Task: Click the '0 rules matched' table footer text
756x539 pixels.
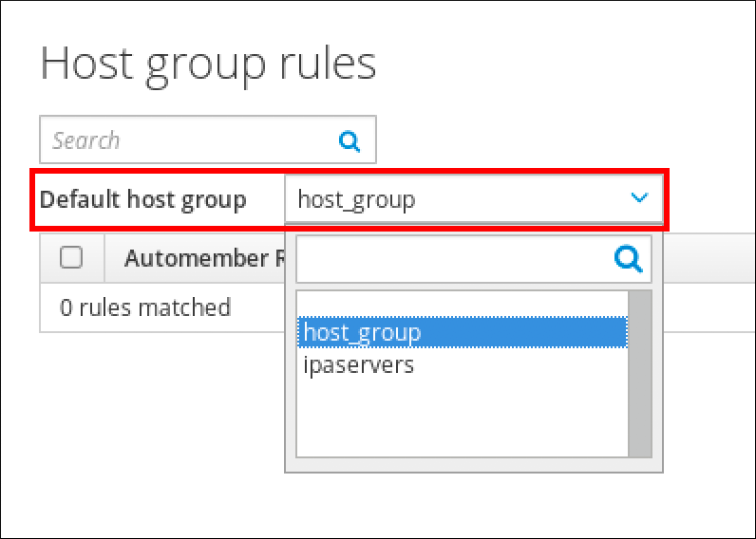Action: pyautogui.click(x=145, y=307)
